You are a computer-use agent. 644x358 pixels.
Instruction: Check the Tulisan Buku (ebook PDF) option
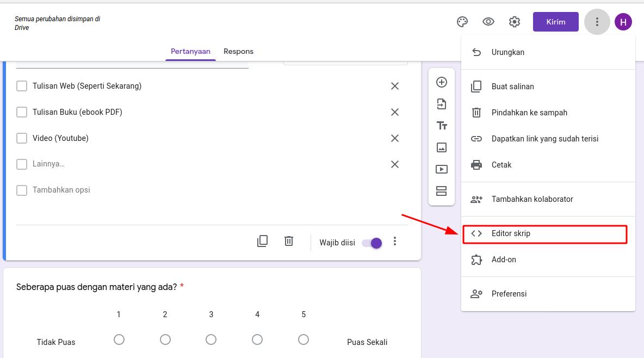pos(22,112)
